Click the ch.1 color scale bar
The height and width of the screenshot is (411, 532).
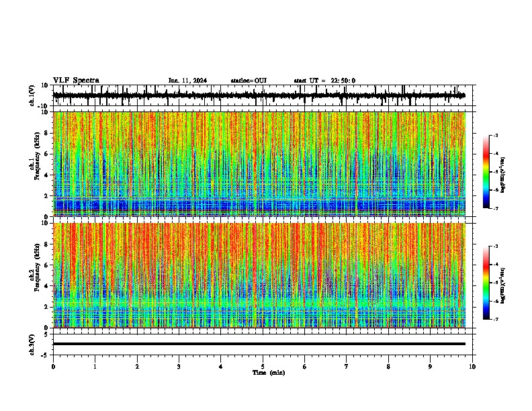(x=486, y=172)
